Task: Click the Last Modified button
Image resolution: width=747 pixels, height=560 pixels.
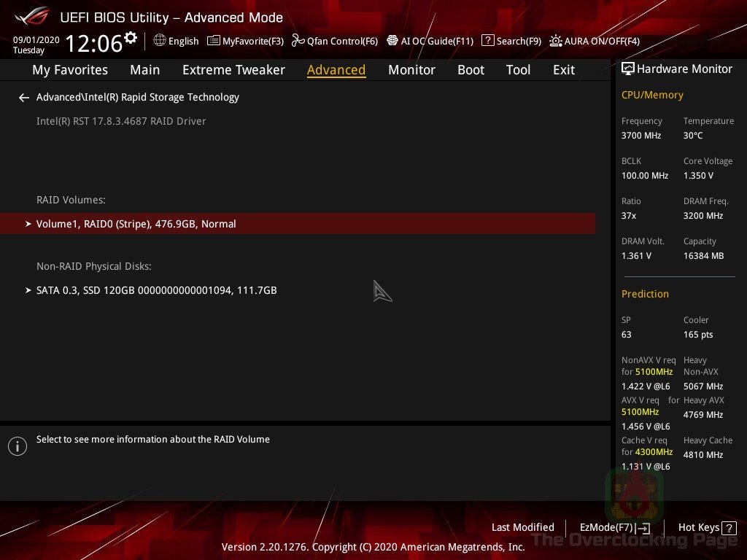Action: tap(522, 527)
